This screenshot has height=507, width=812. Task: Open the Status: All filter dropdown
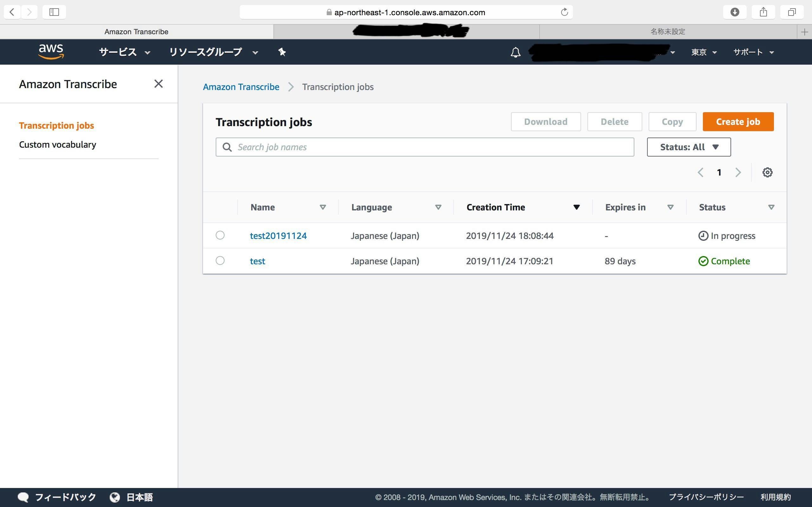[x=689, y=147]
